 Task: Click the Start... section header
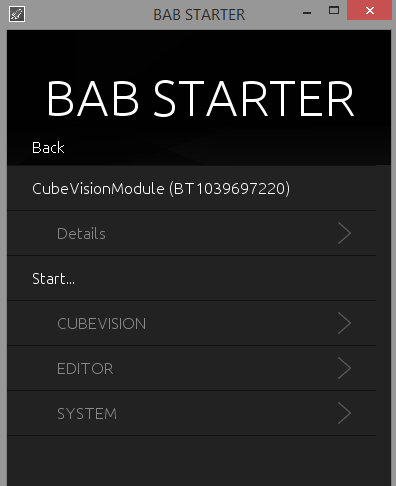[x=53, y=279]
